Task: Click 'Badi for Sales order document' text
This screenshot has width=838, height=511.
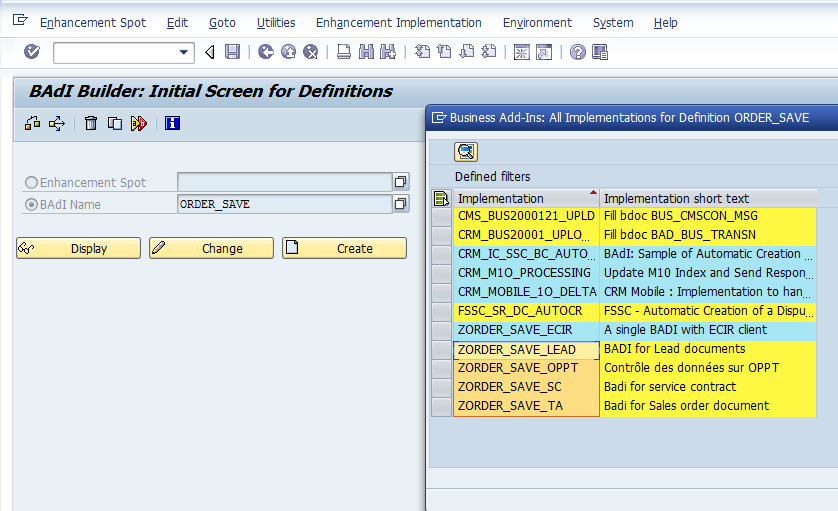Action: pyautogui.click(x=686, y=406)
